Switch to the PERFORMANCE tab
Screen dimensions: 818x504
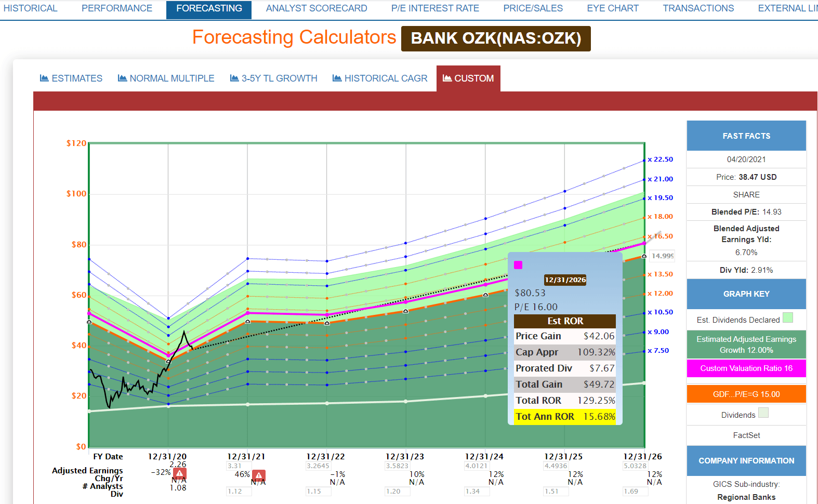pyautogui.click(x=117, y=8)
